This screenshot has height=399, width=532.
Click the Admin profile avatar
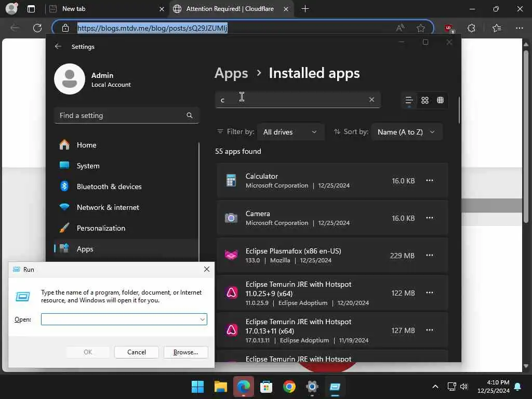tap(70, 79)
